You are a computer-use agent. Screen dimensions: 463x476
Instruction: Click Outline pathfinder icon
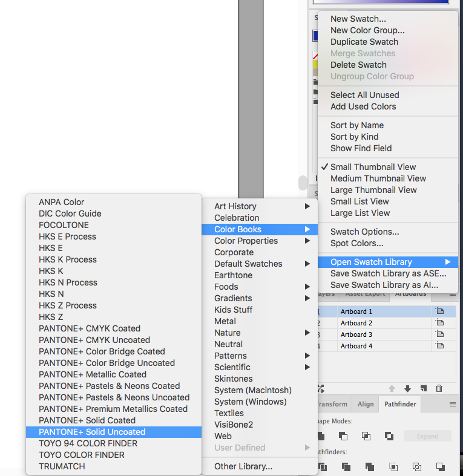pyautogui.click(x=417, y=466)
